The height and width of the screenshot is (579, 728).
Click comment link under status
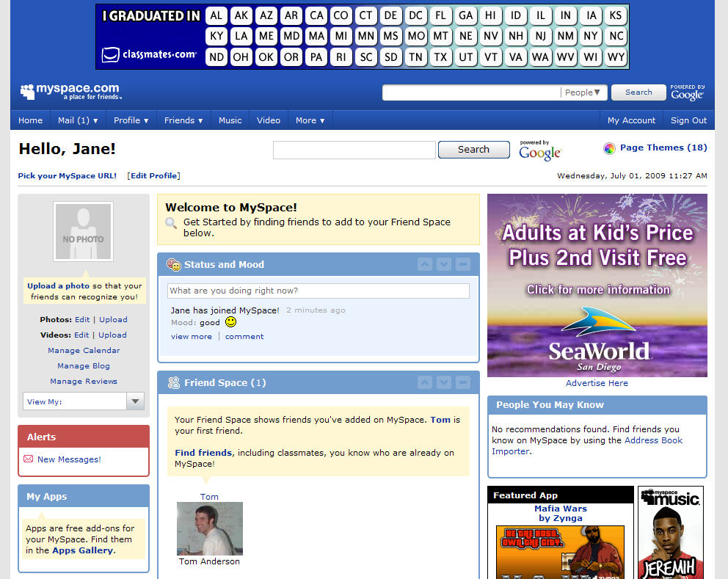[x=244, y=337]
